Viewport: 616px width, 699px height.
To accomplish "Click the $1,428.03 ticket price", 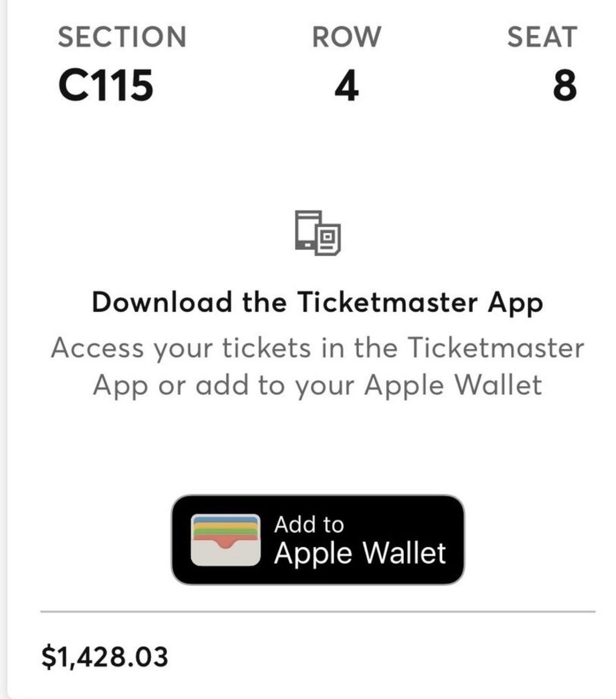I will (x=105, y=656).
